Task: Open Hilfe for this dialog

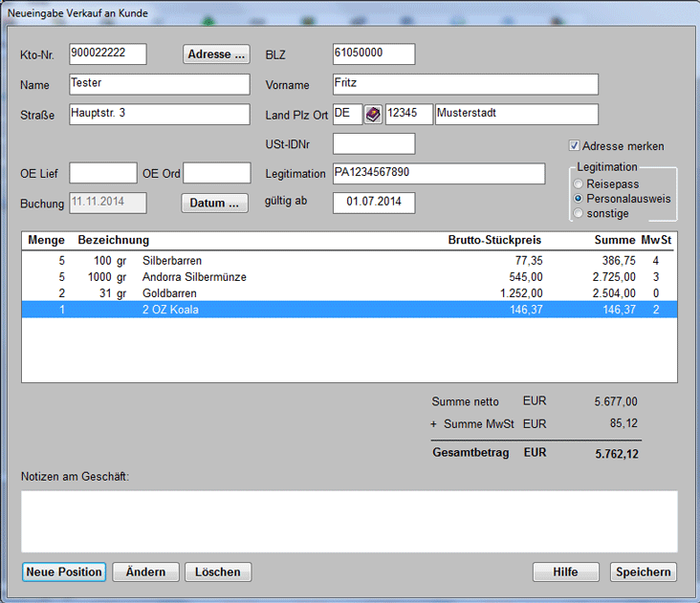Action: pyautogui.click(x=565, y=571)
